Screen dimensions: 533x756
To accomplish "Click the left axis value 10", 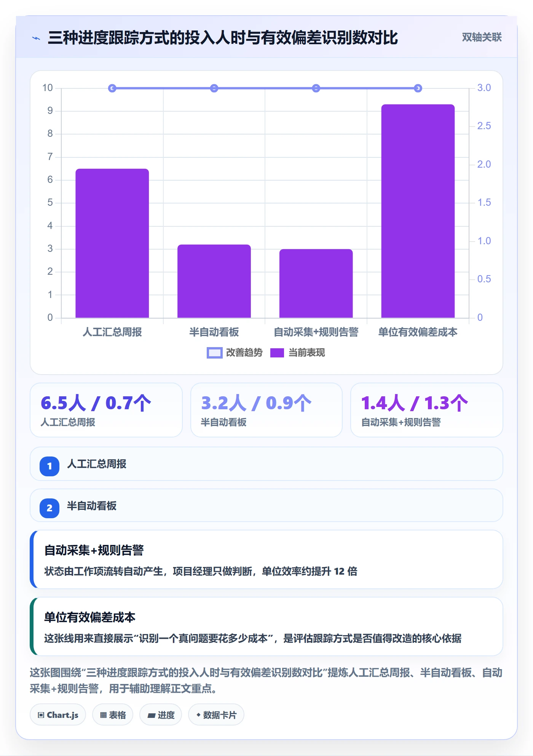I will coord(48,88).
